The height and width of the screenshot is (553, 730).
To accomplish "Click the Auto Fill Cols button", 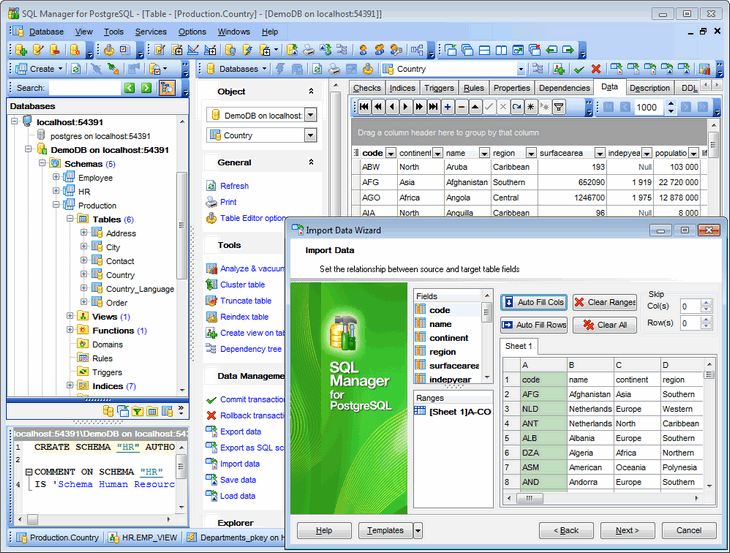I will click(x=533, y=302).
